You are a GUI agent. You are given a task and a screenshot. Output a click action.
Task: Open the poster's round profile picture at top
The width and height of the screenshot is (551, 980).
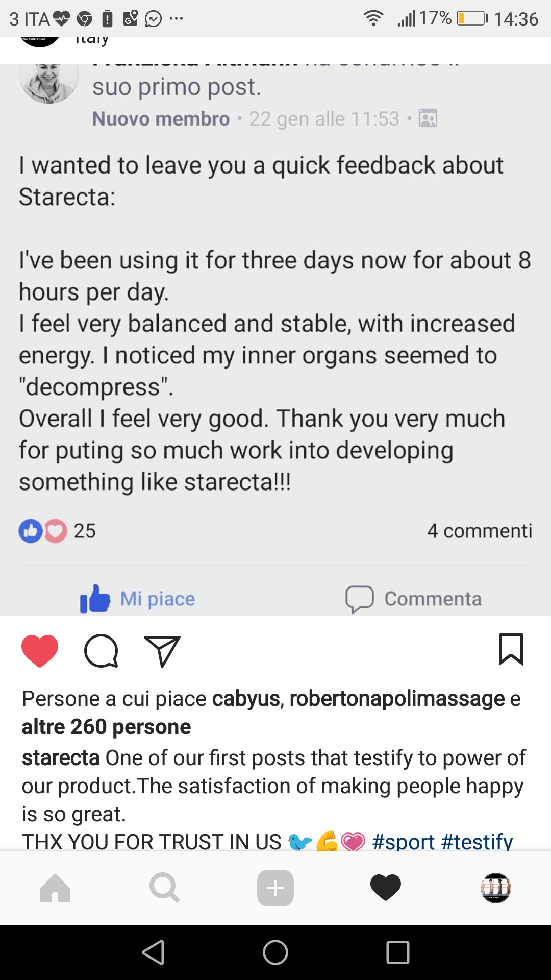pos(40,41)
